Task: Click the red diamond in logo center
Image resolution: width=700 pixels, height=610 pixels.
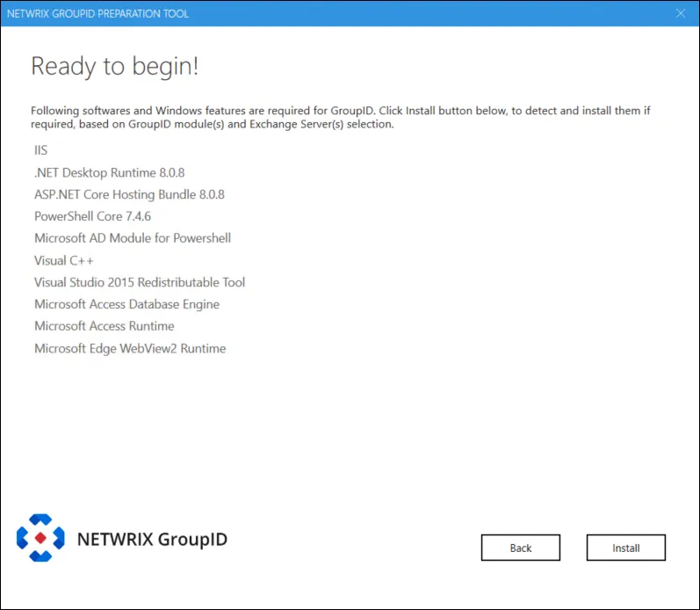Action: (x=40, y=538)
